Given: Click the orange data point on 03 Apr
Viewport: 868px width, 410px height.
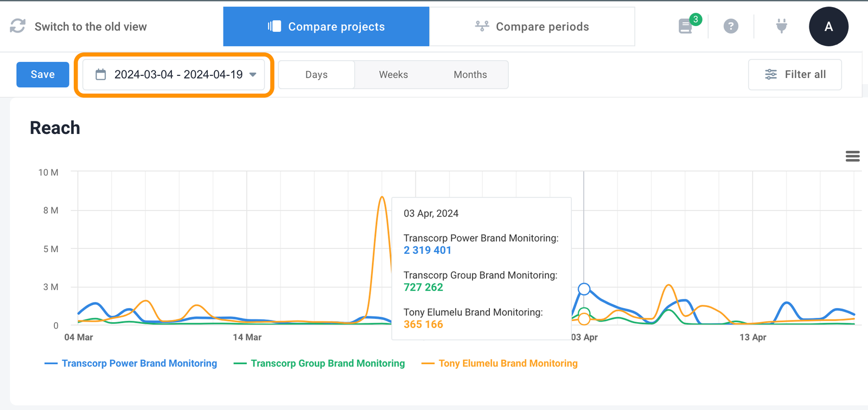Looking at the screenshot, I should pos(584,319).
